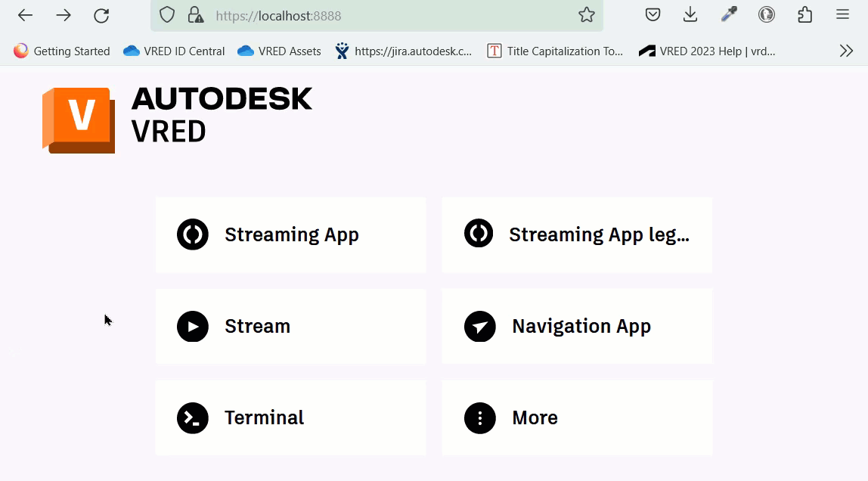
Task: Open the Streaming App tile
Action: pyautogui.click(x=291, y=234)
